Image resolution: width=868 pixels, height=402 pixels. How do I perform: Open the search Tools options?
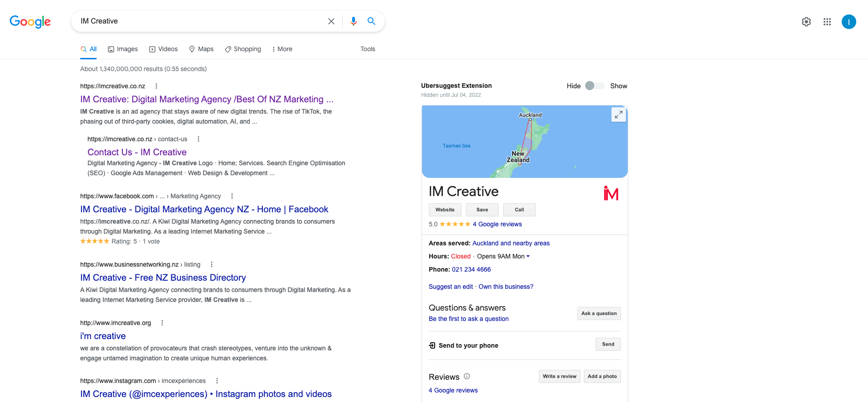pyautogui.click(x=368, y=49)
